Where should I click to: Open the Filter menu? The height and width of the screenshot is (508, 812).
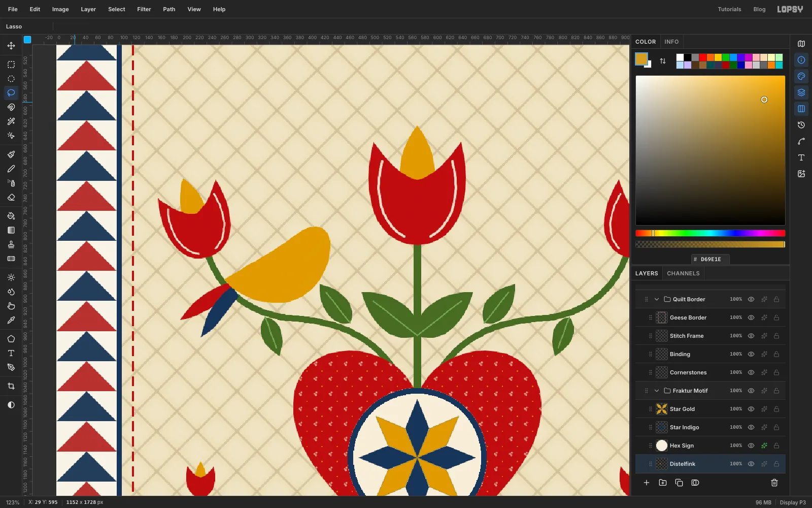144,9
